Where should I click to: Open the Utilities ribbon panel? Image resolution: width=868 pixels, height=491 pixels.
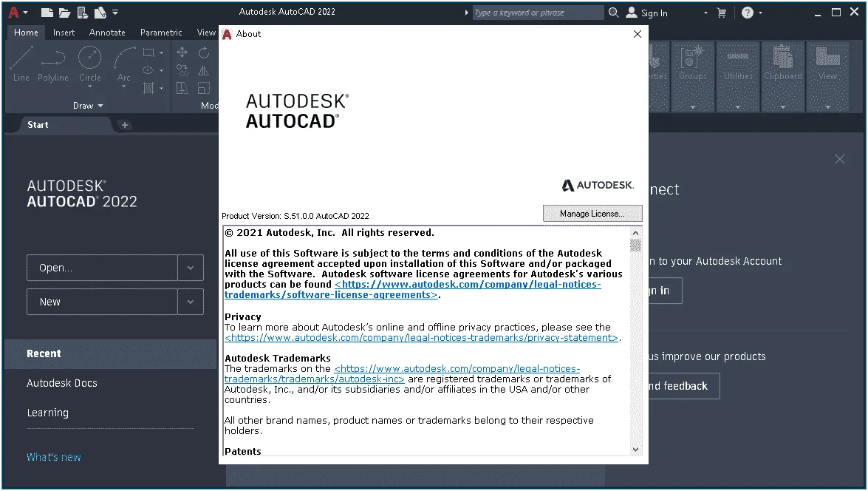(738, 75)
